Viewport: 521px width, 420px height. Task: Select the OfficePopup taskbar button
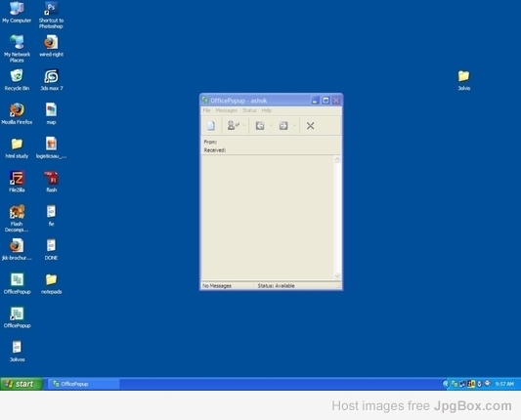click(x=84, y=384)
